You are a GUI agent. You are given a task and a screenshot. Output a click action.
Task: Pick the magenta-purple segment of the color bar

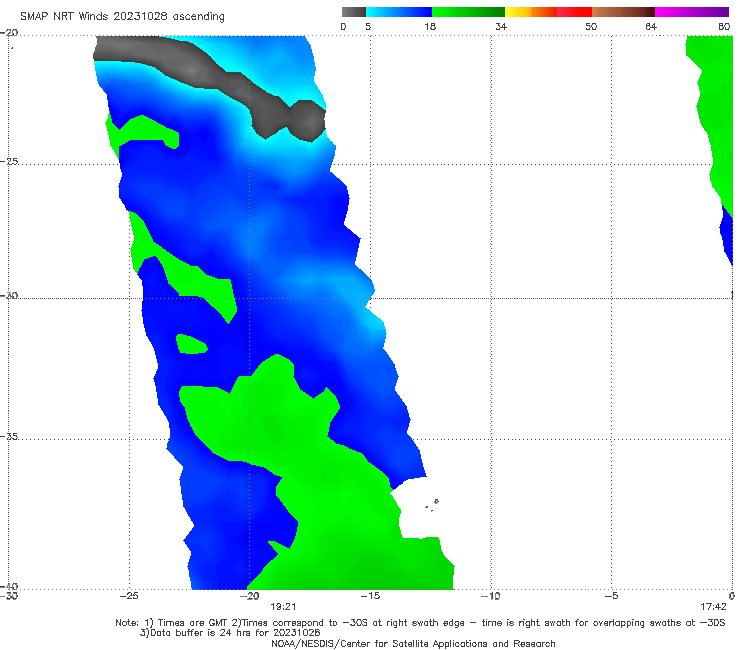pos(692,12)
